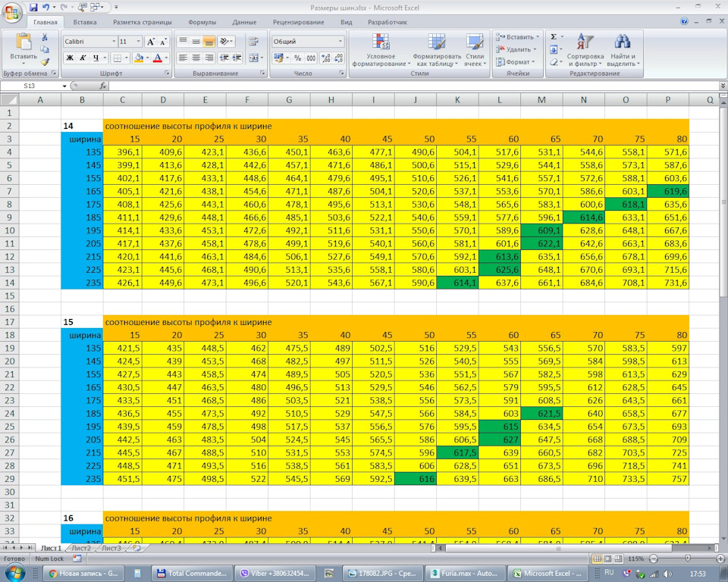Toggle underline (Ч) formatting
This screenshot has width=728, height=582.
pyautogui.click(x=96, y=58)
